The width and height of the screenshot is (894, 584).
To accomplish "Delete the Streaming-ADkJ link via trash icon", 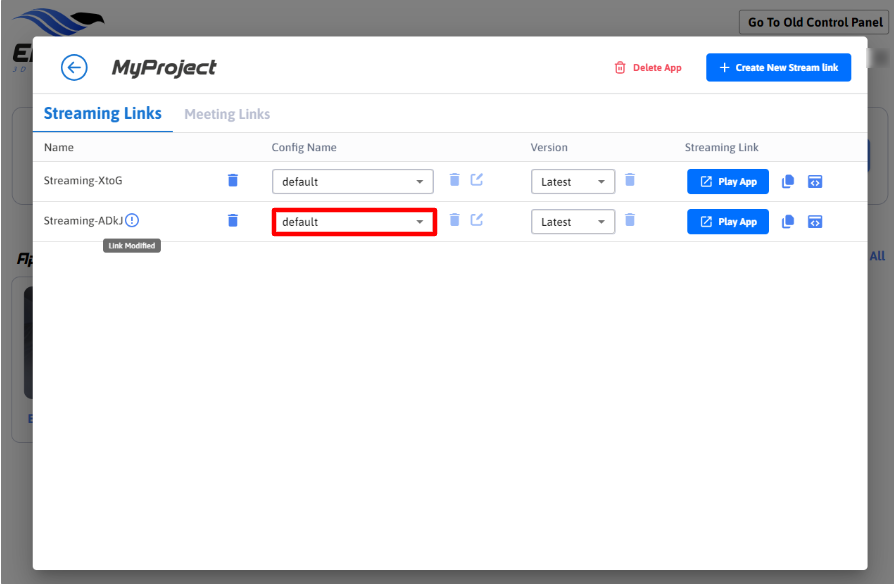I will tap(233, 220).
